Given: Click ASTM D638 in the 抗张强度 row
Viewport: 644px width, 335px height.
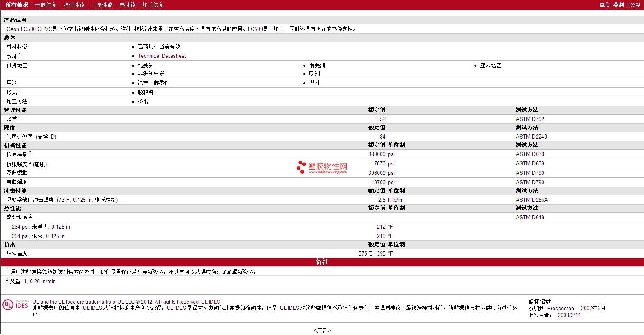Looking at the screenshot, I should (530, 163).
